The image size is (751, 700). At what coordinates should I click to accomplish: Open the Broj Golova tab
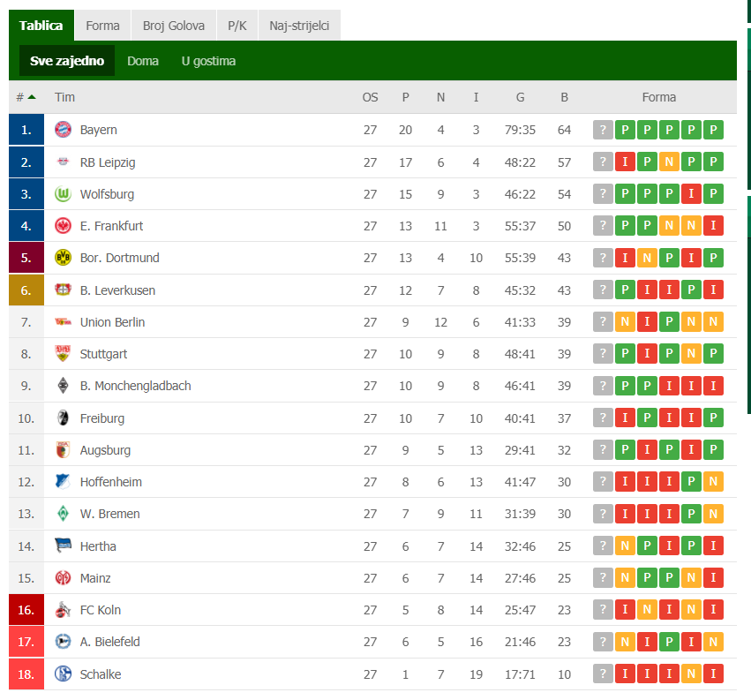174,26
